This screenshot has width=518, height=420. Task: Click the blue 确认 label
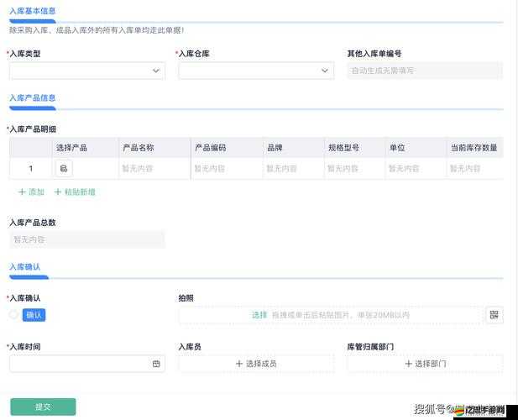point(34,315)
